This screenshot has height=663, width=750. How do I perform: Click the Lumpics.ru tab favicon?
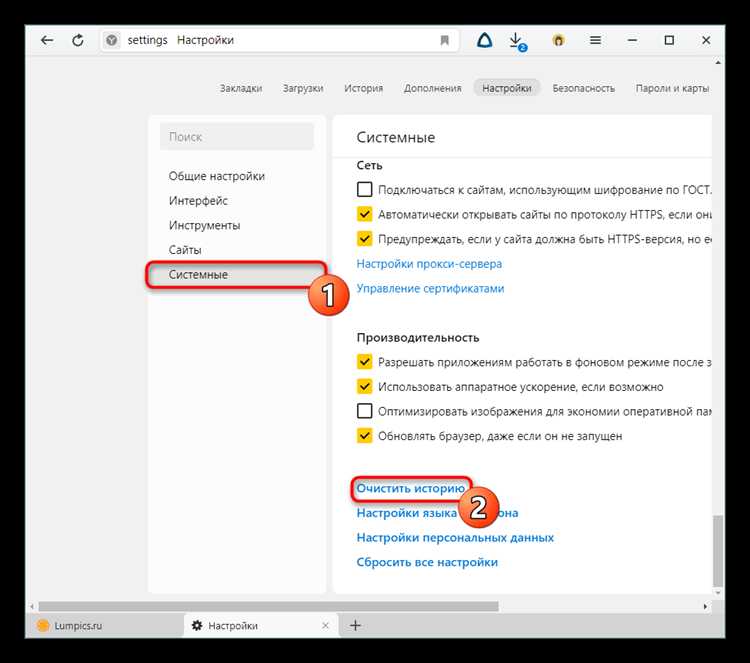click(43, 625)
